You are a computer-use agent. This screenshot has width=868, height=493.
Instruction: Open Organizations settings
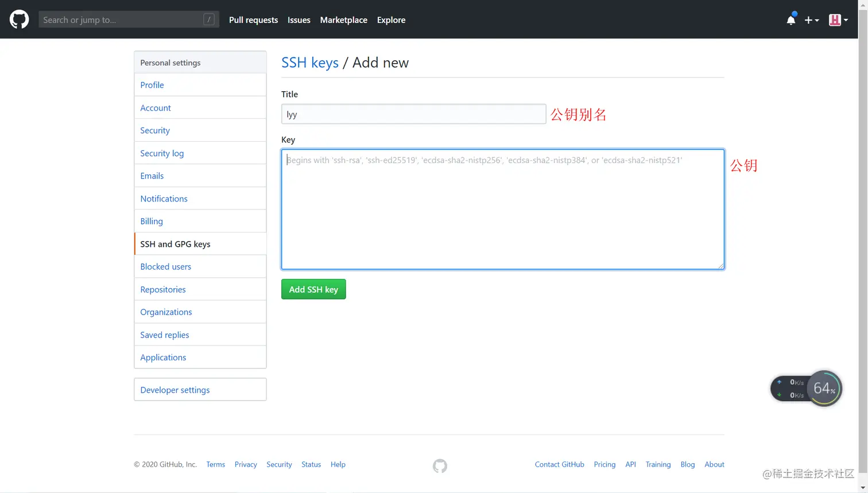click(200, 312)
